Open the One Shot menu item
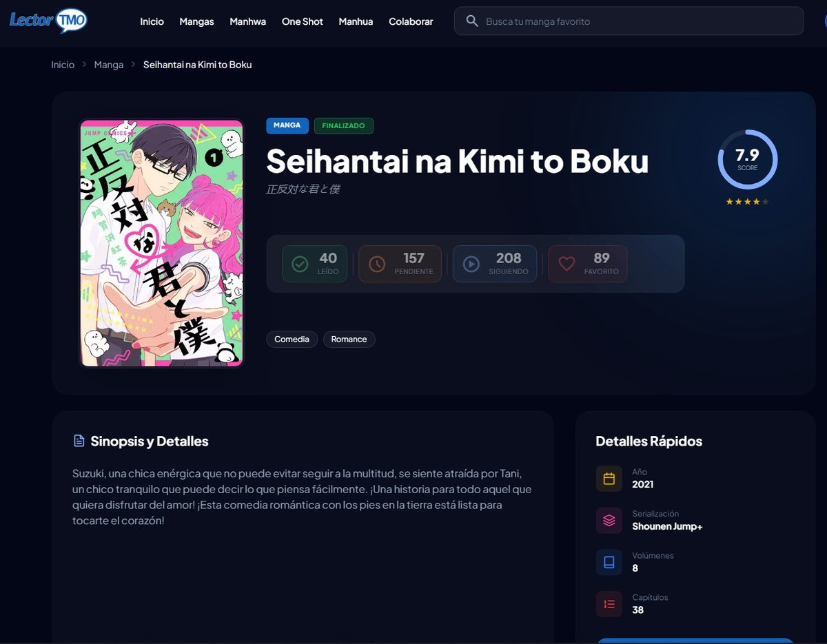This screenshot has width=827, height=644. click(x=302, y=21)
